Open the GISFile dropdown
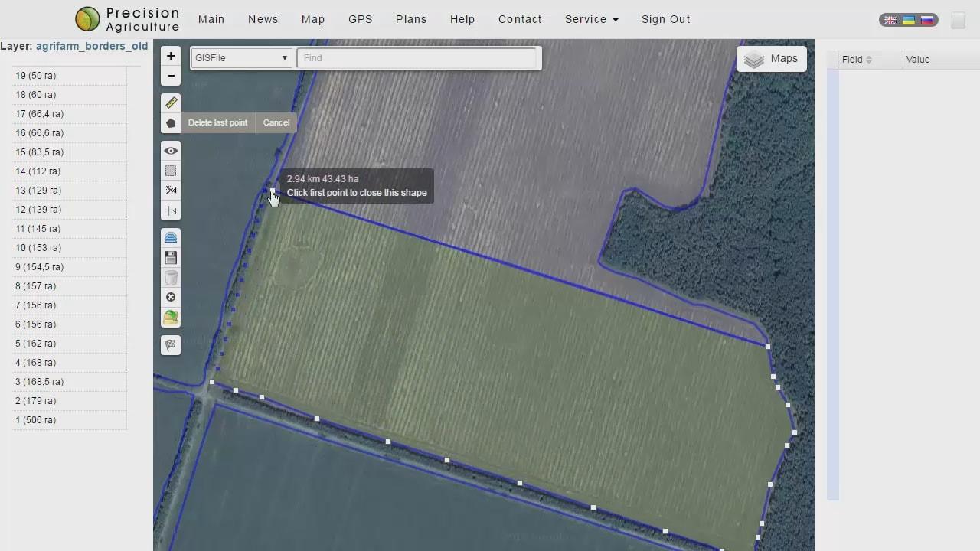The image size is (980, 551). [241, 58]
